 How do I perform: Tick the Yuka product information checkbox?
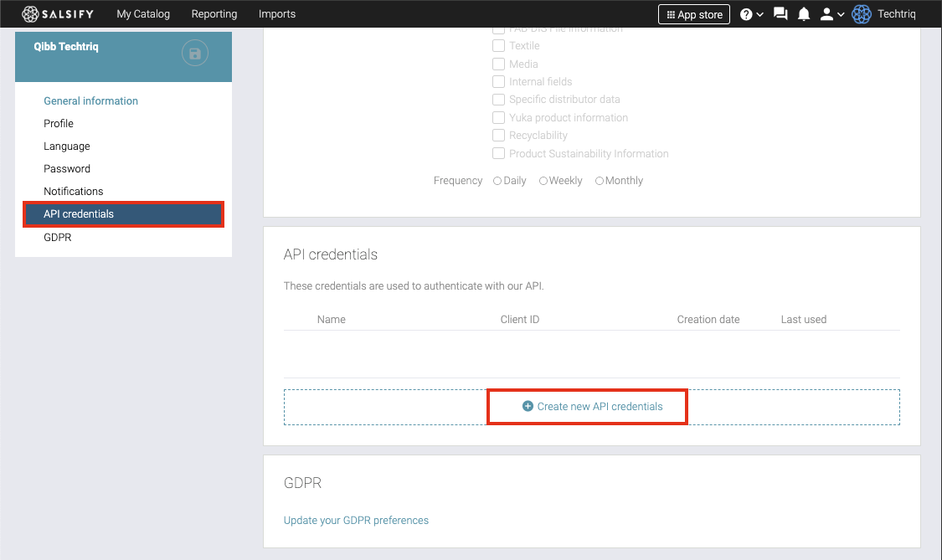[498, 118]
